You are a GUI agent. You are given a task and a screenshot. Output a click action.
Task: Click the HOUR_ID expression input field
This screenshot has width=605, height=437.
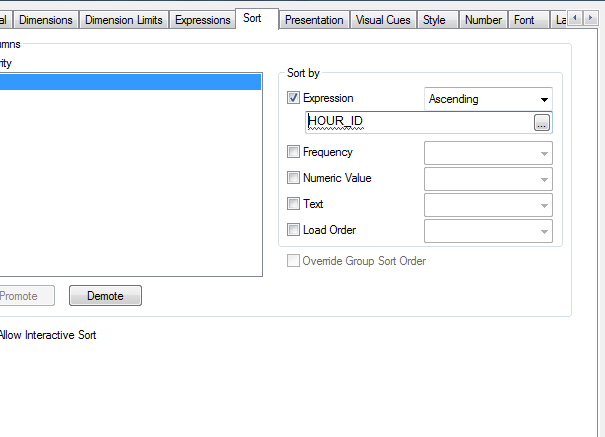click(419, 122)
